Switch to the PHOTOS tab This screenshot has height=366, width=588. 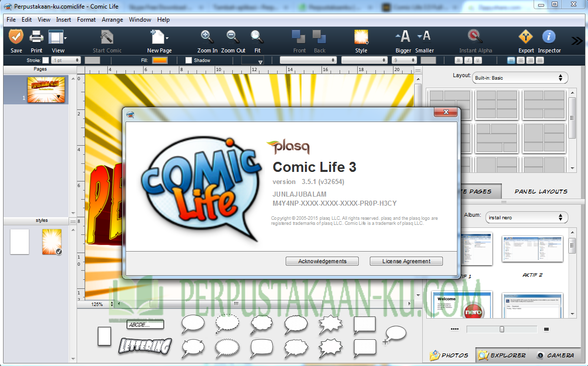click(x=449, y=355)
